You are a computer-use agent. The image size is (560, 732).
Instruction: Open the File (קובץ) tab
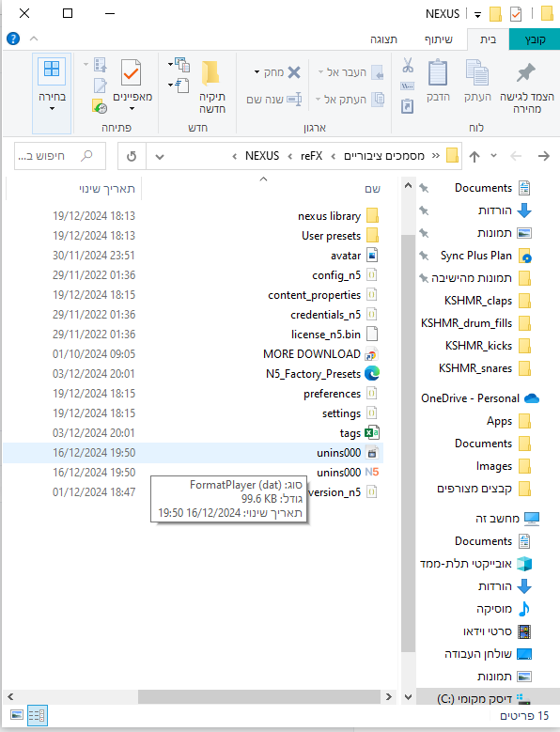click(535, 39)
